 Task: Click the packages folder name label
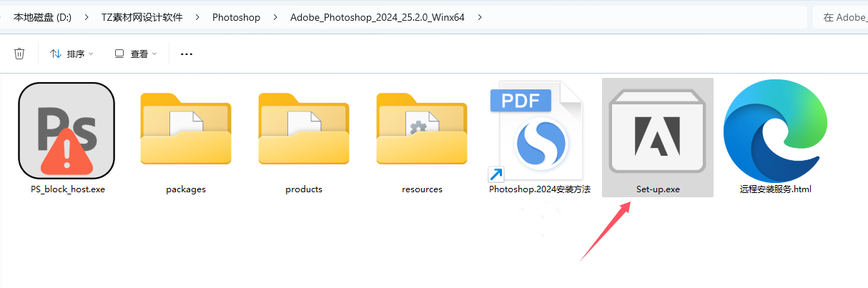point(186,189)
